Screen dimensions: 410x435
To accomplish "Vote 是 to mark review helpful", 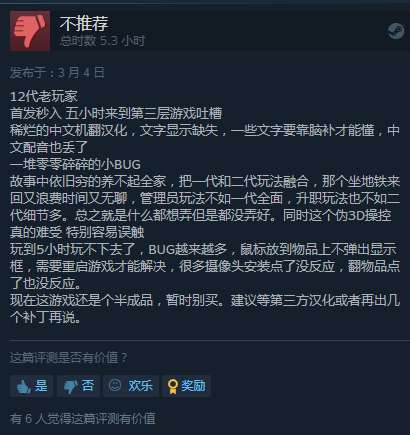I will pos(31,386).
